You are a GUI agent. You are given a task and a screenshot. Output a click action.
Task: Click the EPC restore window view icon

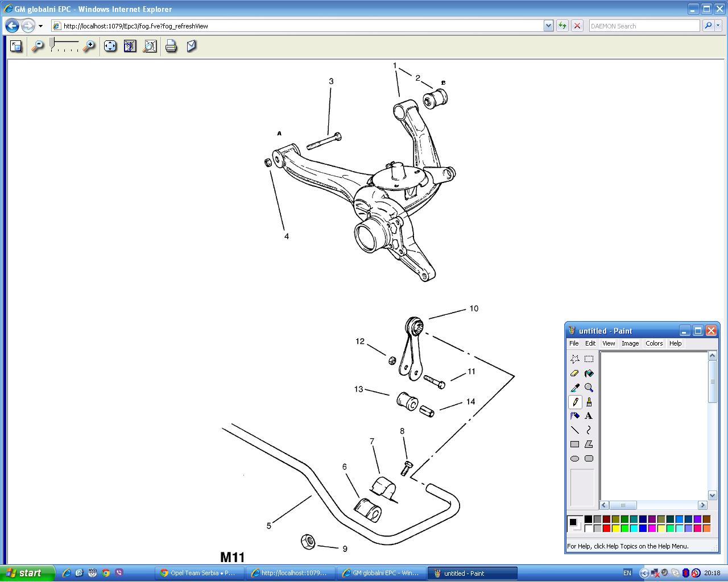click(16, 47)
